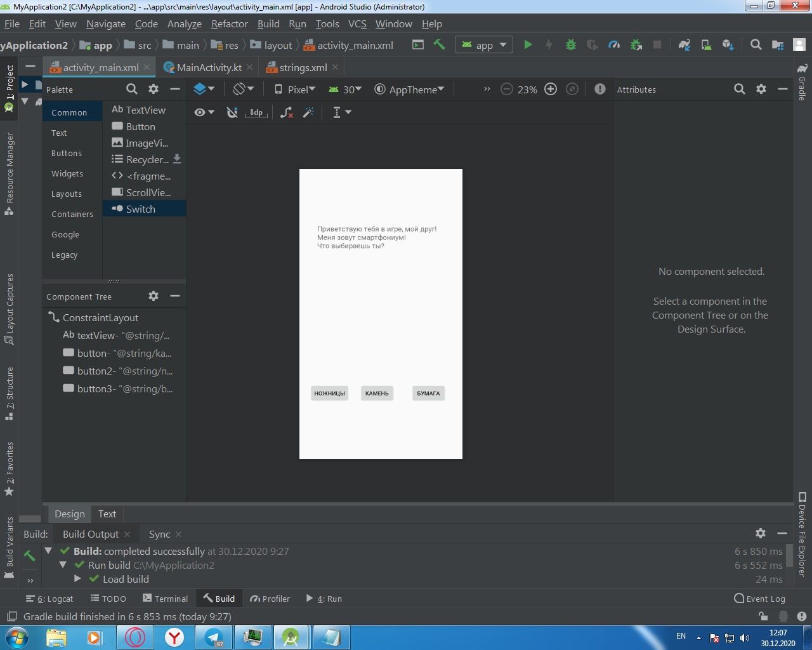
Task: Open design surface layers dropdown
Action: [204, 90]
